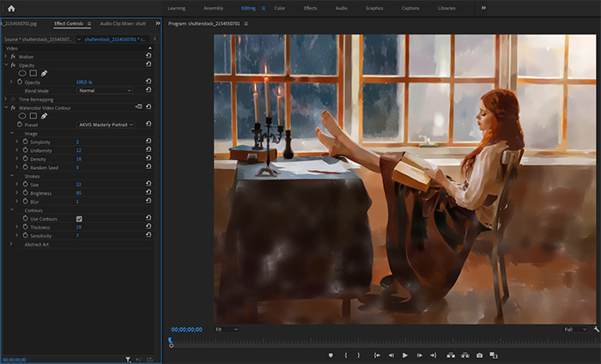Show more workspaces overflow chevron

coord(483,8)
